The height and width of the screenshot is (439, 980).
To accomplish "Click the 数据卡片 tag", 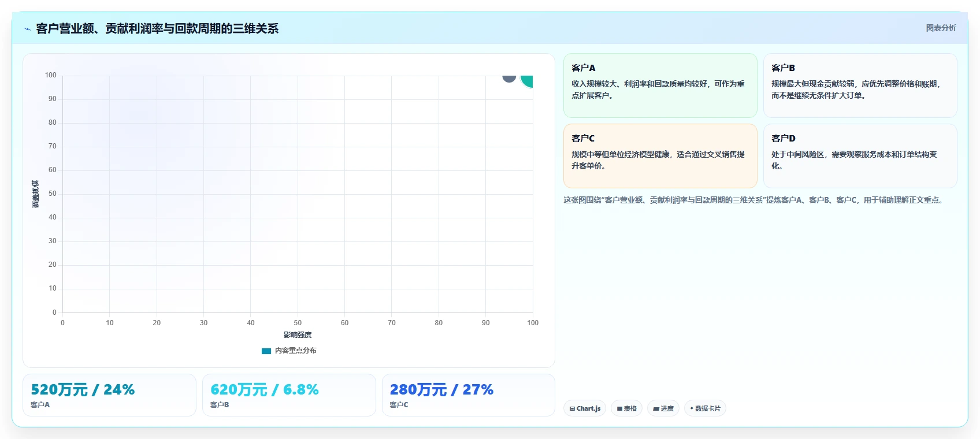I will tap(705, 408).
